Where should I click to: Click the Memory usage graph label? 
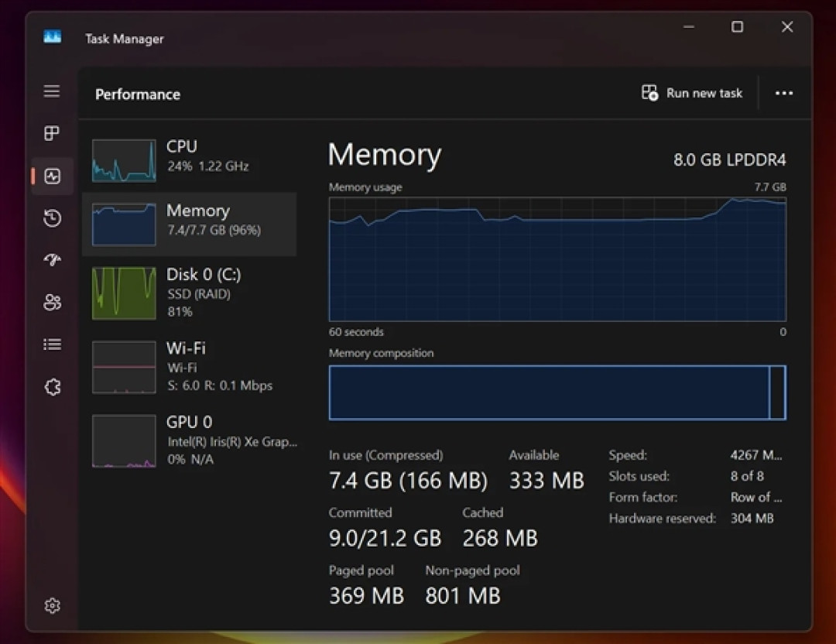point(365,187)
